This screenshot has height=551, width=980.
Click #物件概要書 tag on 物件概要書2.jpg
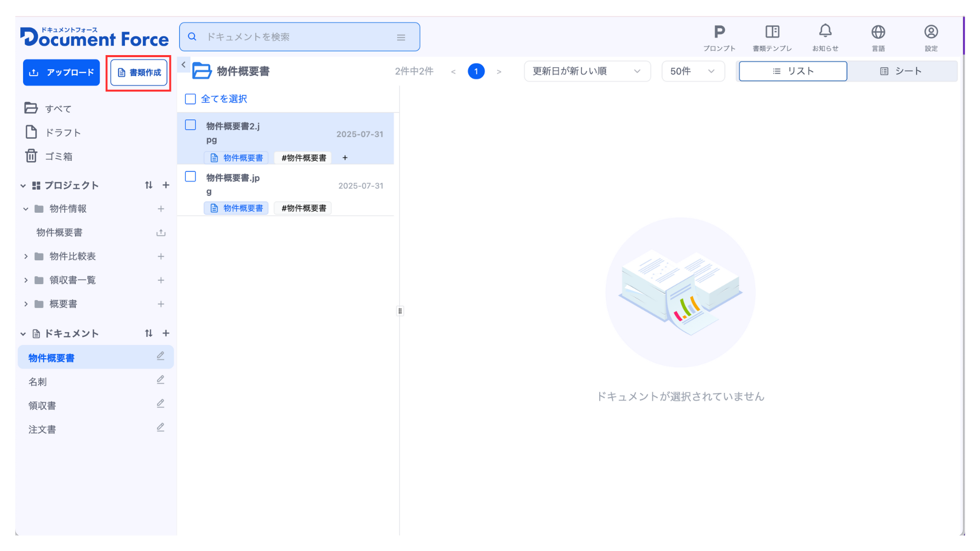click(x=304, y=158)
